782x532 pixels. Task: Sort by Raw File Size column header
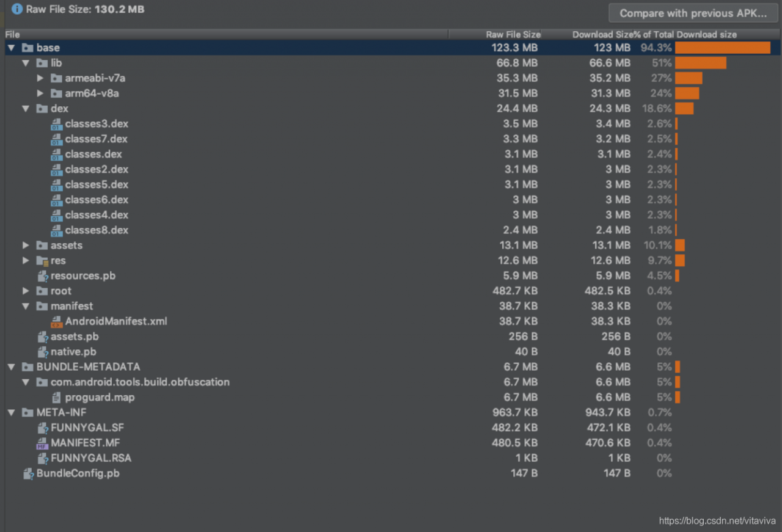tap(494, 34)
